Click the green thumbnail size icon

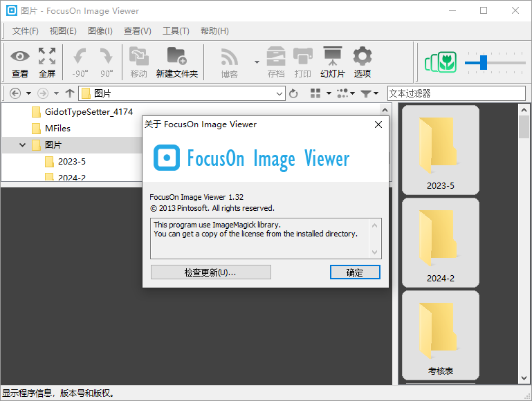[441, 62]
